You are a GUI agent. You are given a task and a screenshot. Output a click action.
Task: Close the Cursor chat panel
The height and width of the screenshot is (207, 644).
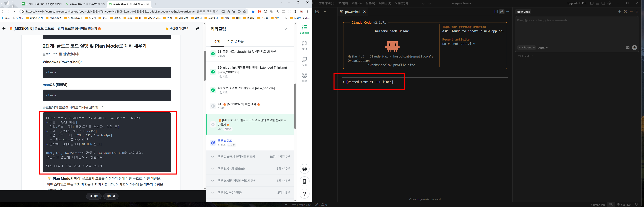coord(637,12)
